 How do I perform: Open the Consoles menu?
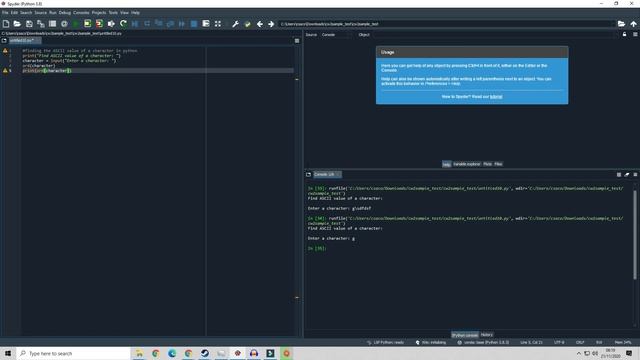point(81,13)
